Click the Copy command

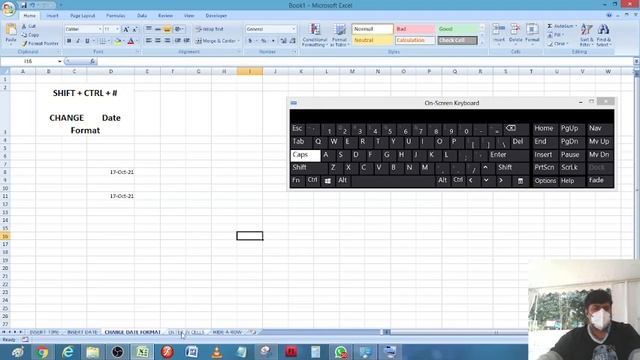[x=31, y=35]
